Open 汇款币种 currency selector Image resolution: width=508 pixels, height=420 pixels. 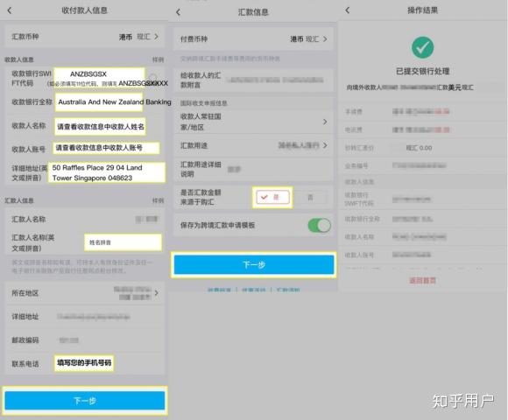[x=85, y=37]
